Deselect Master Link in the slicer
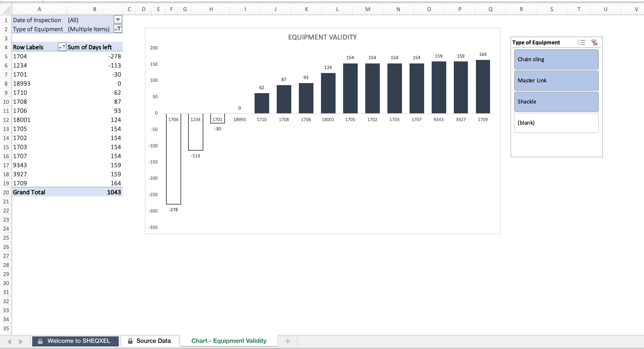Screen dimensions: 644x349 point(556,80)
